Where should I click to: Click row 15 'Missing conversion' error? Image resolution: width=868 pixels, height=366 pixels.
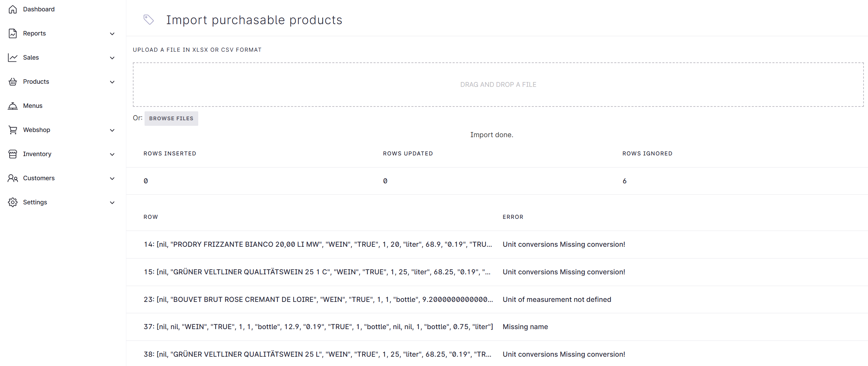(x=564, y=272)
